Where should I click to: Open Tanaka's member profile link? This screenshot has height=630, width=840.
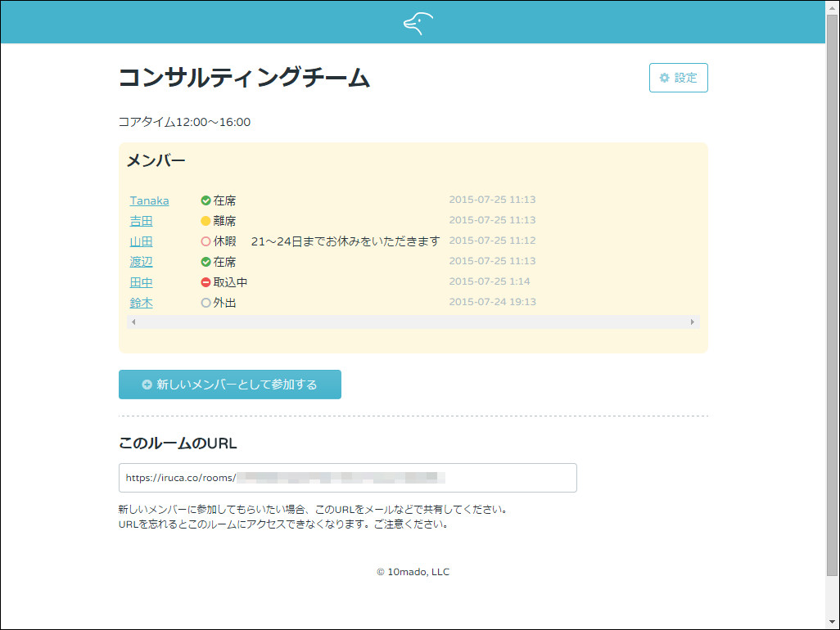(x=149, y=200)
